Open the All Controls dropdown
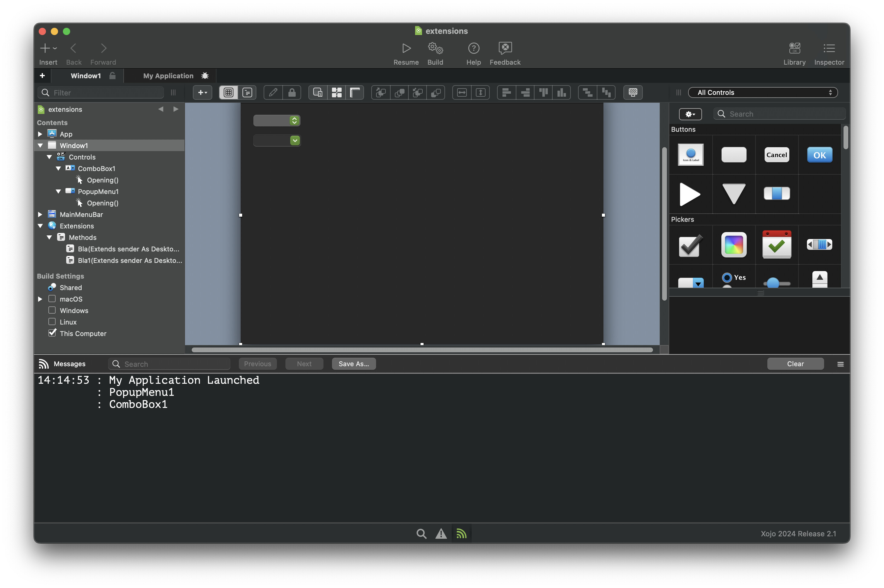This screenshot has height=588, width=884. 762,93
